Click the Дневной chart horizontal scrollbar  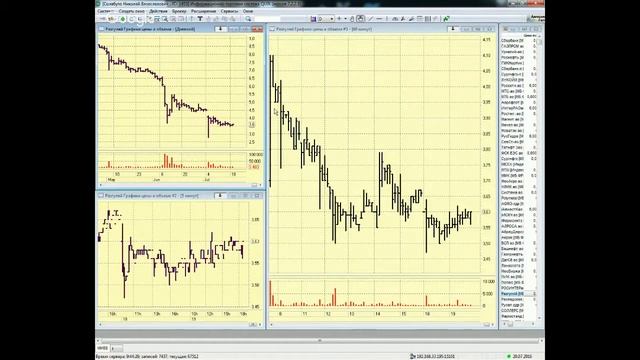click(180, 186)
